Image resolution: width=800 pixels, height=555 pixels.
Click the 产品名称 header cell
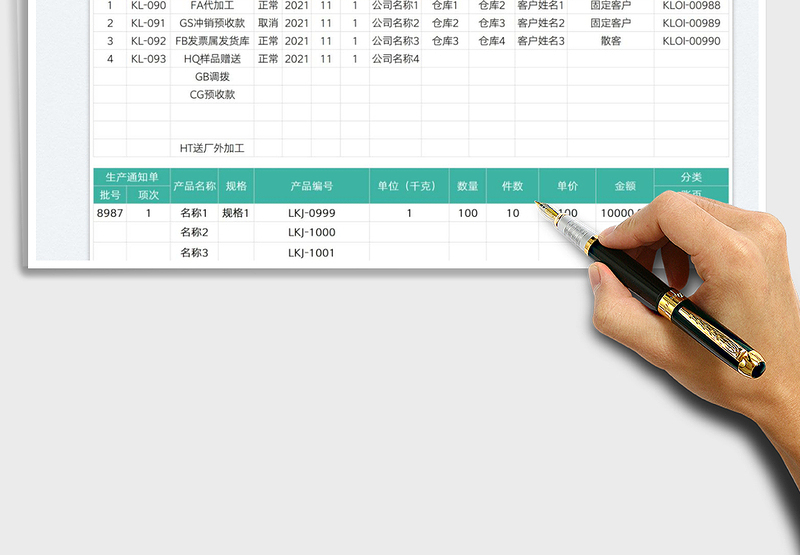[194, 186]
